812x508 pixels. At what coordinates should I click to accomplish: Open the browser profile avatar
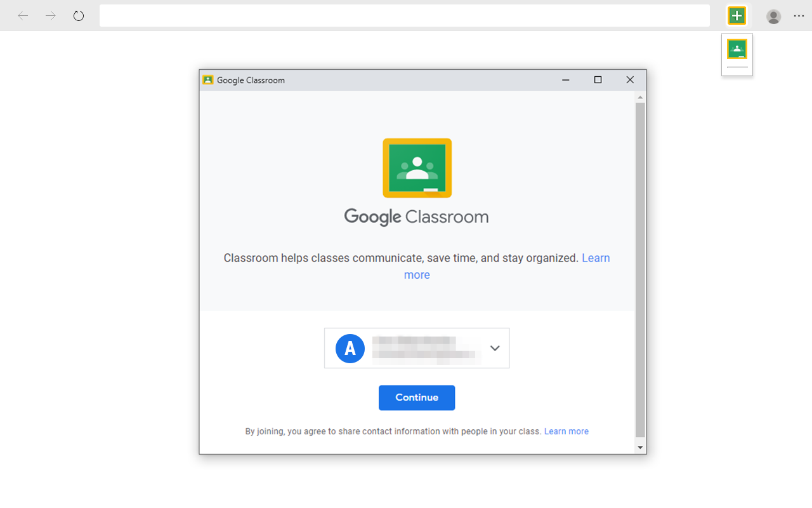(x=773, y=17)
